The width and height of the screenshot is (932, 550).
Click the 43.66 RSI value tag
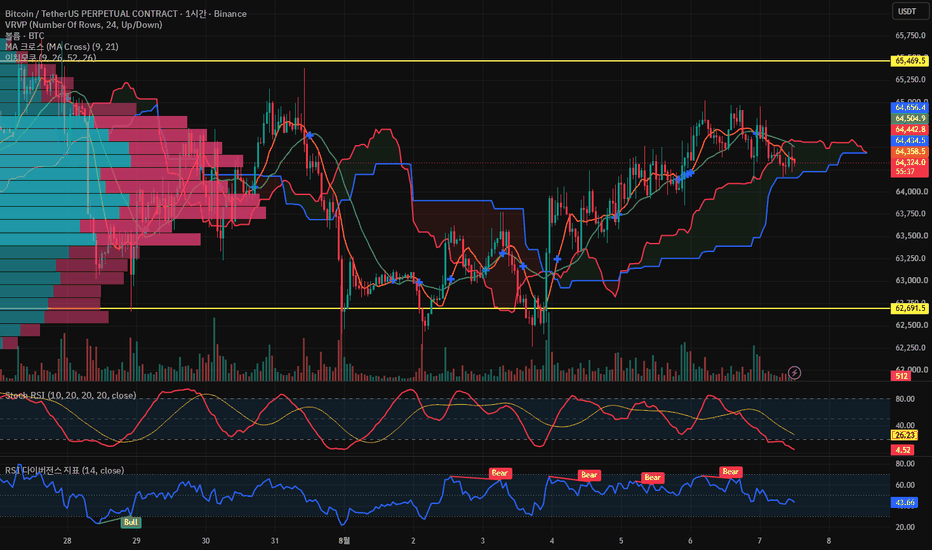tap(904, 503)
